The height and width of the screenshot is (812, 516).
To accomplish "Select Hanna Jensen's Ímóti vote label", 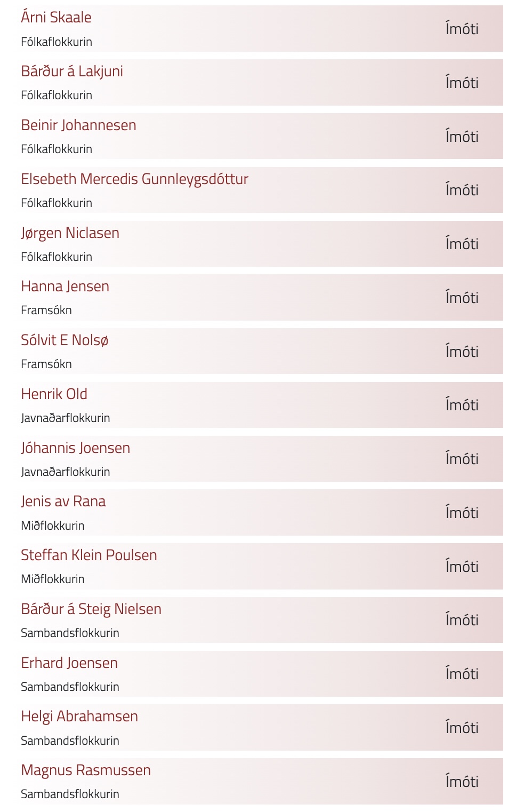I will pyautogui.click(x=462, y=298).
